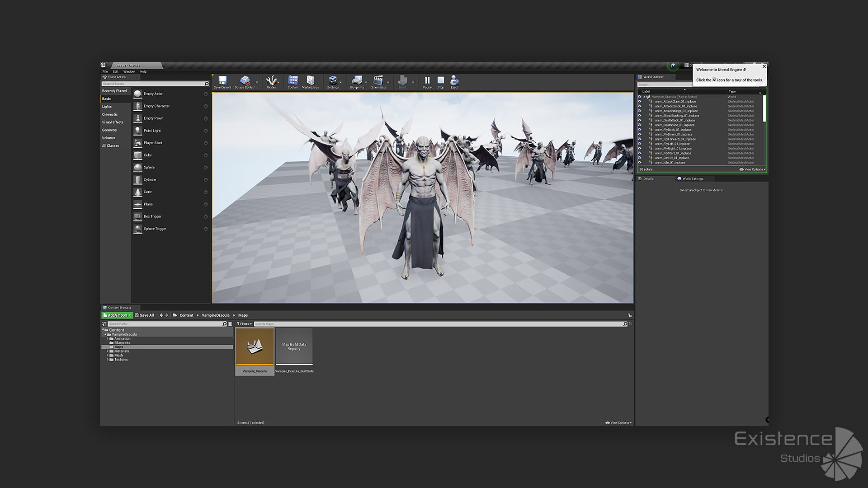The width and height of the screenshot is (868, 488).
Task: Toggle visibility of anim_FlyLeft_01_inplace actor
Action: (x=640, y=144)
